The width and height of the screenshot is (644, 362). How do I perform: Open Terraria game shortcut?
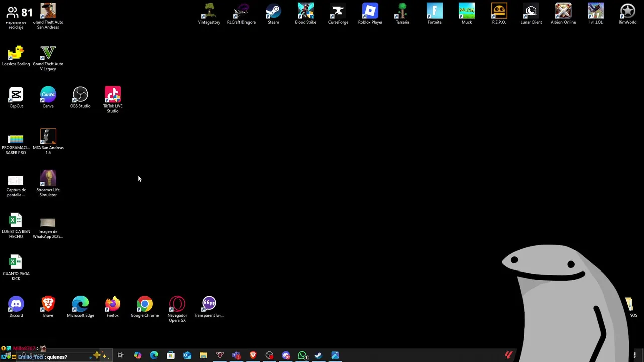402,14
